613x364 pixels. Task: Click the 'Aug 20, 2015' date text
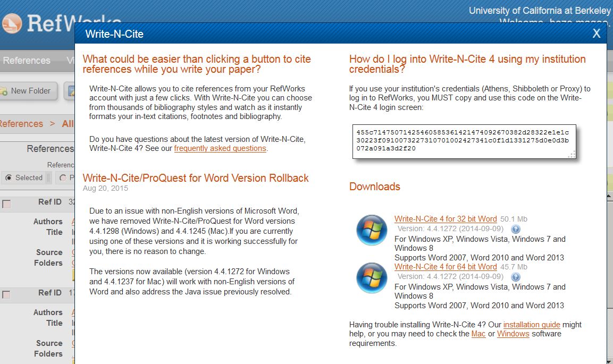coord(105,188)
